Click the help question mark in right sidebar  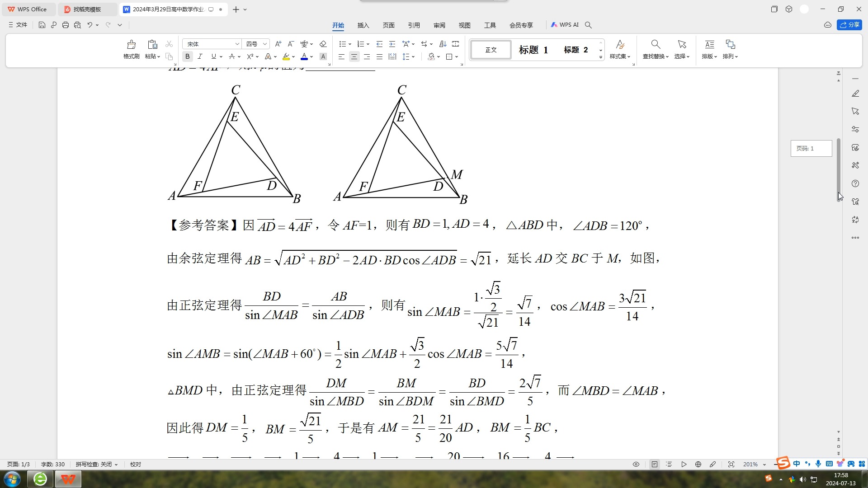tap(855, 183)
